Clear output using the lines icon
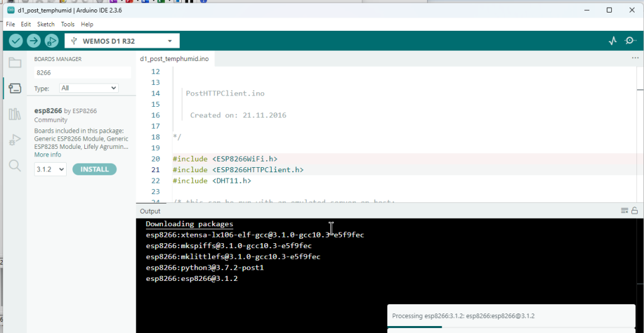Viewport: 644px width, 333px height. [624, 211]
